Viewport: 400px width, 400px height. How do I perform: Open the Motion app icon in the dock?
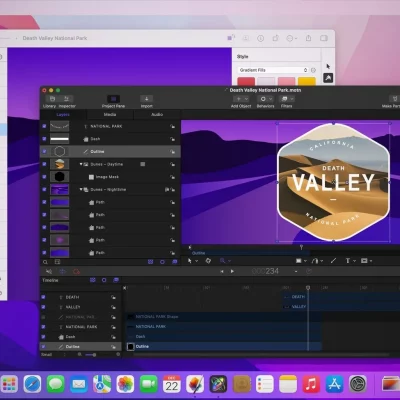point(218,384)
